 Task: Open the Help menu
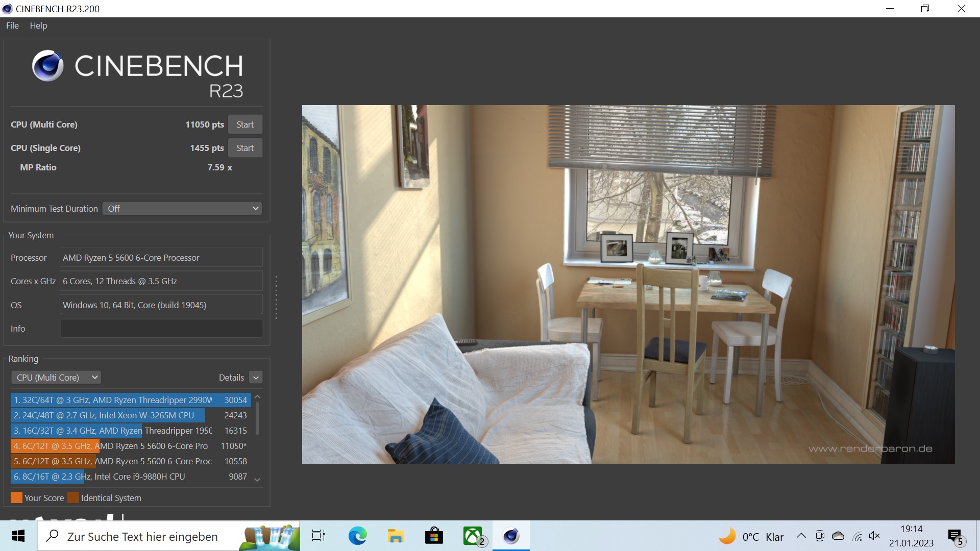38,26
